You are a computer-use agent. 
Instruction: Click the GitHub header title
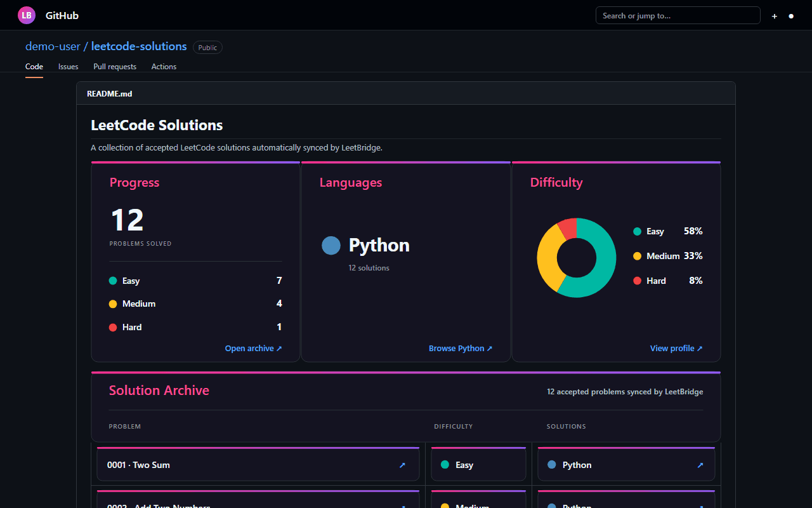[62, 15]
